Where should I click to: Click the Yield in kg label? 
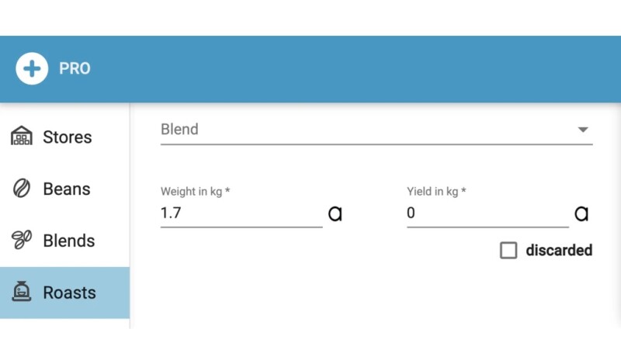click(x=436, y=192)
